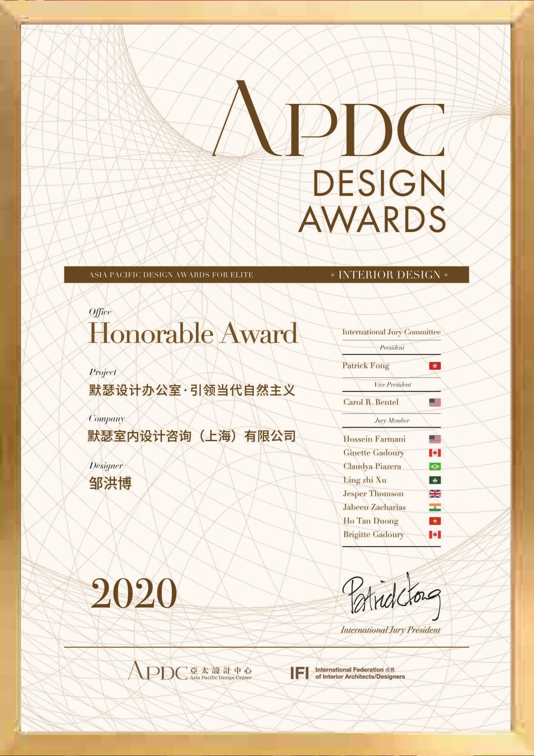Image resolution: width=534 pixels, height=756 pixels.
Task: Click the large APDC logo at top
Action: pyautogui.click(x=329, y=119)
